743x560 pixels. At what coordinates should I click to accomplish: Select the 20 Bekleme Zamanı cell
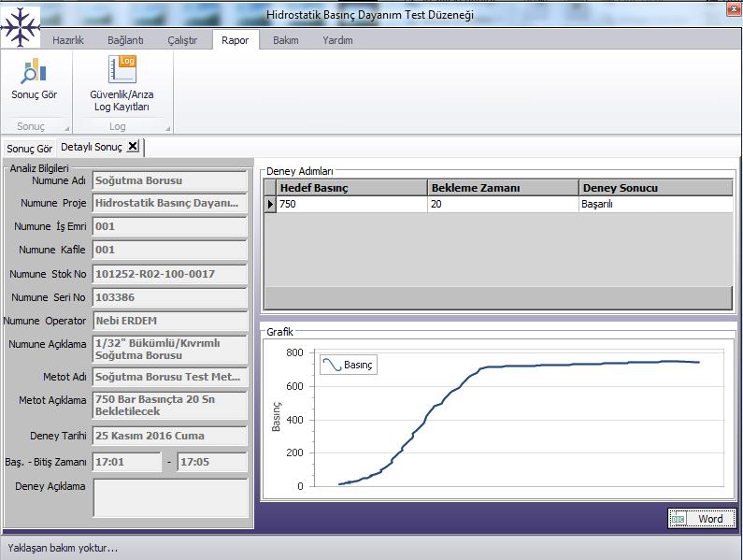point(503,205)
